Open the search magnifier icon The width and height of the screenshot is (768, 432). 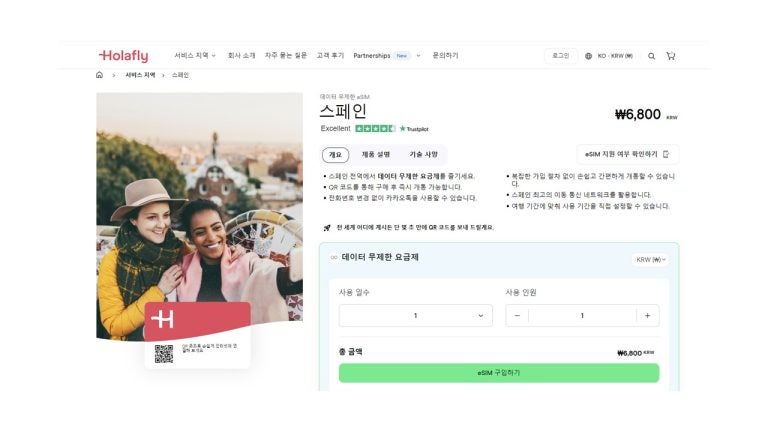(651, 56)
